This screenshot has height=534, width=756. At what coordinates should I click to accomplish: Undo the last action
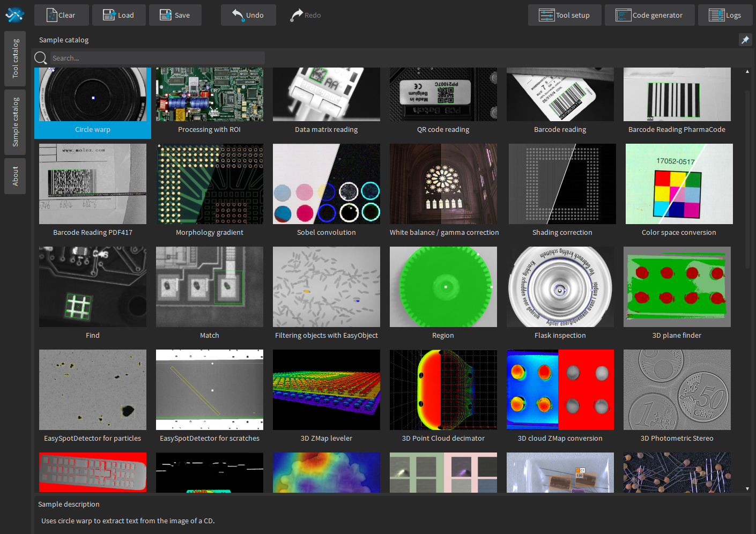pyautogui.click(x=248, y=15)
